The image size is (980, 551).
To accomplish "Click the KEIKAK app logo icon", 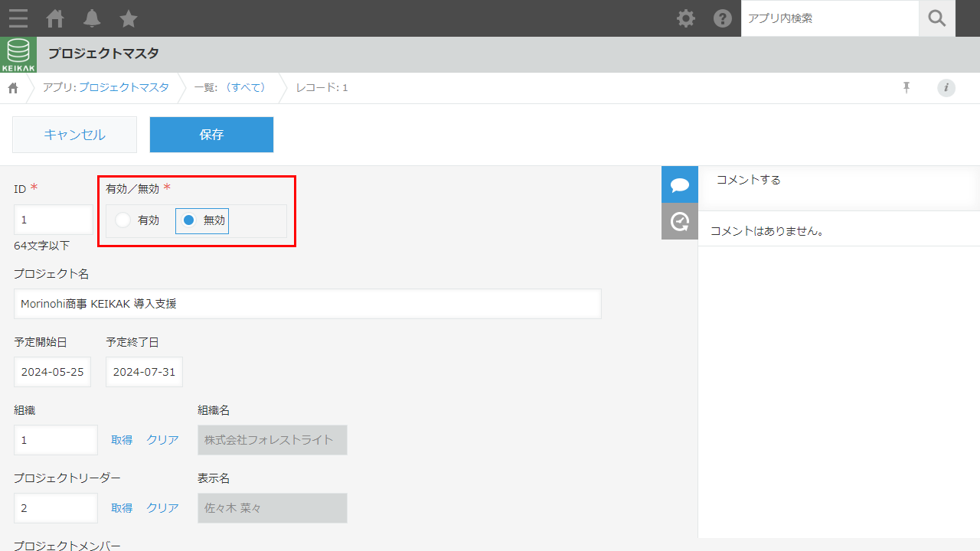I will (18, 55).
